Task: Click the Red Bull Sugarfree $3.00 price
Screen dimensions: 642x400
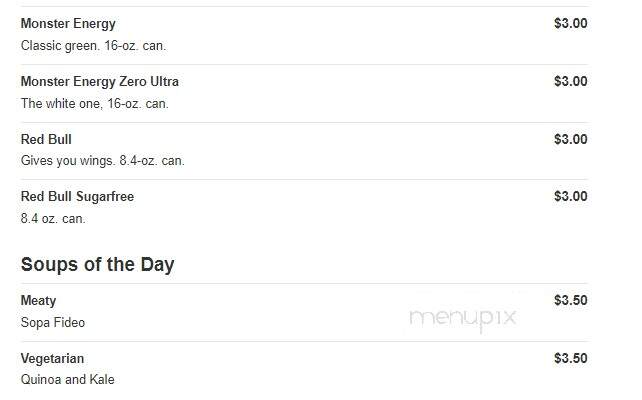Action: (x=571, y=196)
